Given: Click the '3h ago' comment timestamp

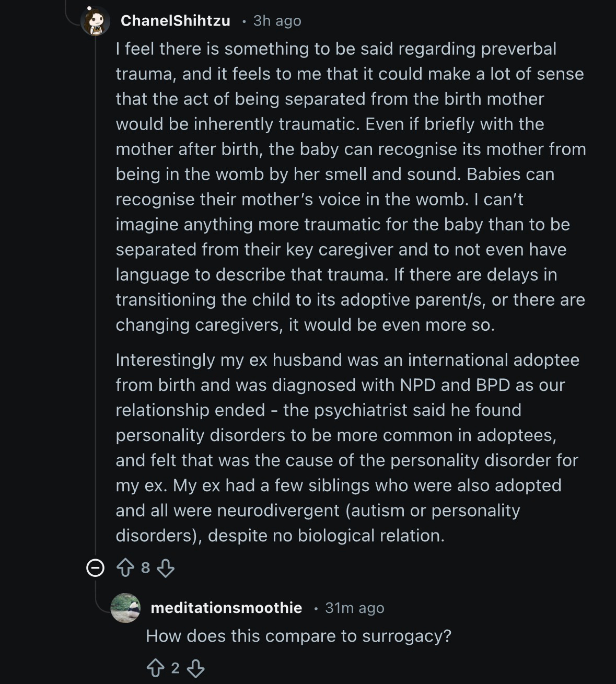Looking at the screenshot, I should (277, 21).
